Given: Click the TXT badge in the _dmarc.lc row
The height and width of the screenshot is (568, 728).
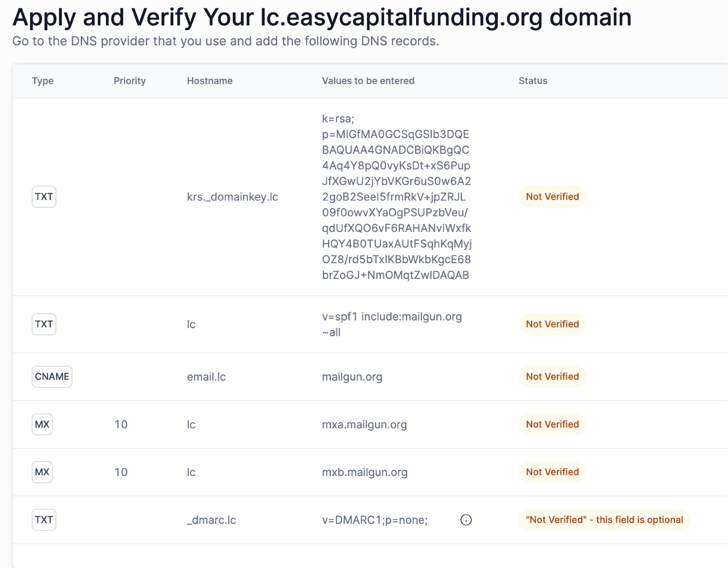Looking at the screenshot, I should click(44, 520).
